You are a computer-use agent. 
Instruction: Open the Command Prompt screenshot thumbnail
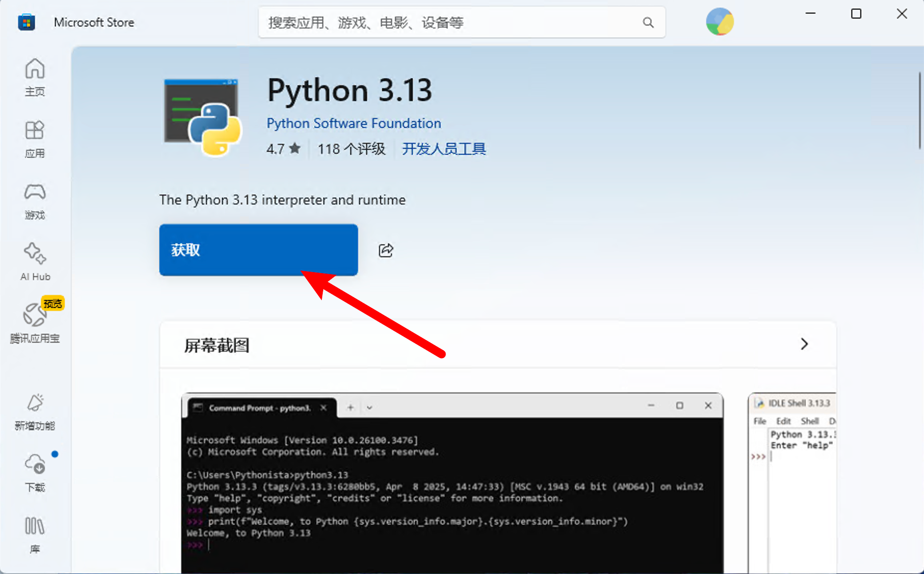click(x=452, y=482)
